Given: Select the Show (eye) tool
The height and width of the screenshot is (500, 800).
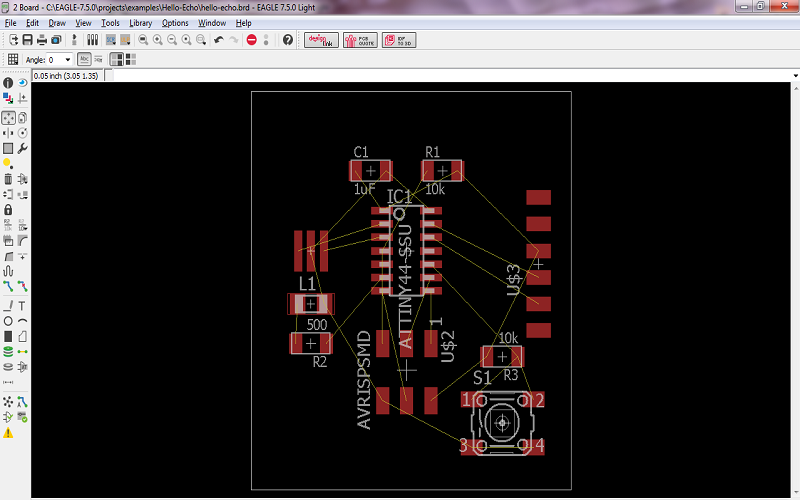Looking at the screenshot, I should point(22,82).
